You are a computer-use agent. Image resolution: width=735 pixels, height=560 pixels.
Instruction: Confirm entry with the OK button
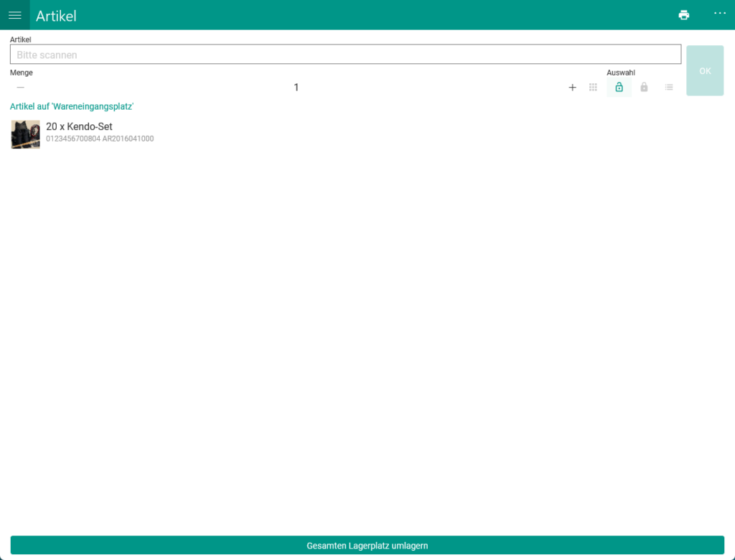coord(704,70)
